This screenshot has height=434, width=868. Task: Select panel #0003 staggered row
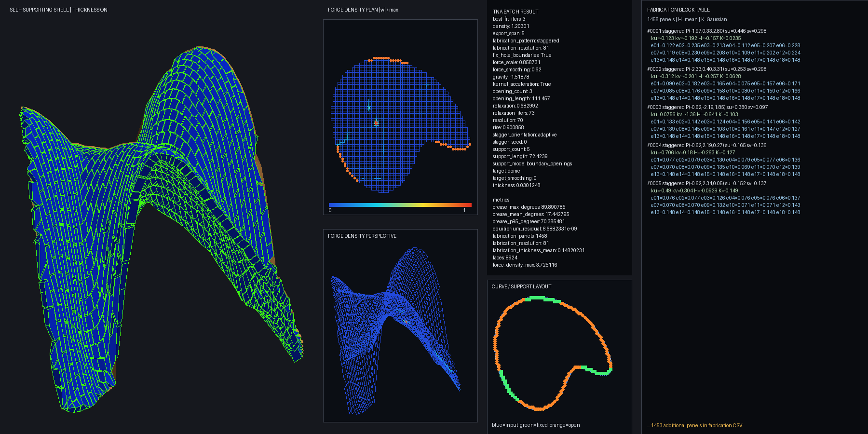(707, 107)
